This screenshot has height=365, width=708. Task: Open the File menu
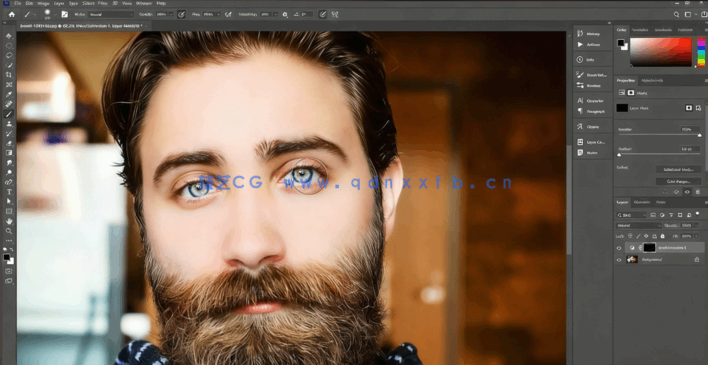pos(18,3)
